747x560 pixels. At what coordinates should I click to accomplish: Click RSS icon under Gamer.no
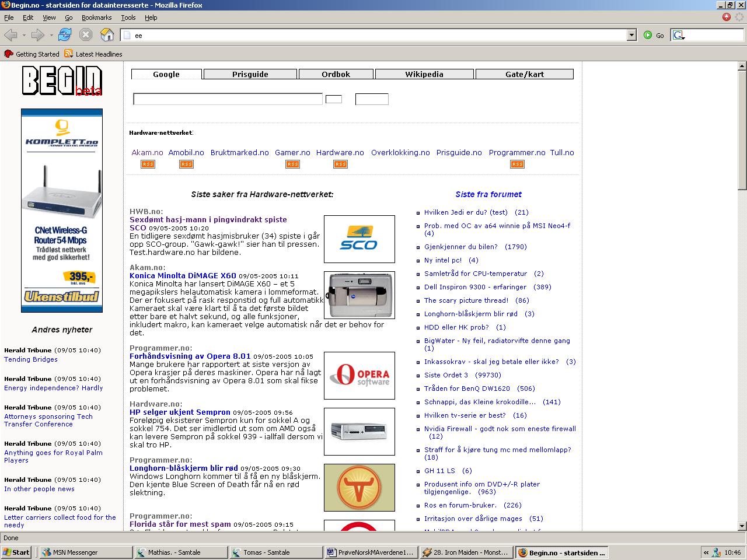[x=292, y=164]
